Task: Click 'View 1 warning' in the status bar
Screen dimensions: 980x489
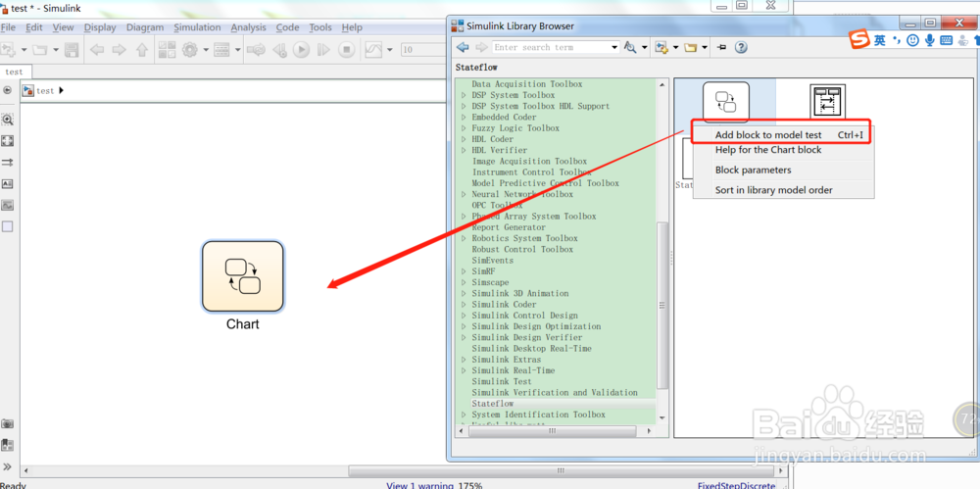Action: point(420,485)
